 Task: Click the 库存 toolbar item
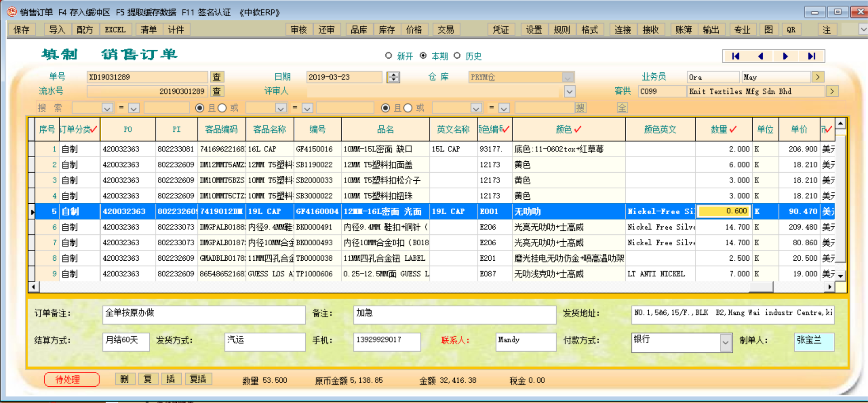tap(387, 30)
